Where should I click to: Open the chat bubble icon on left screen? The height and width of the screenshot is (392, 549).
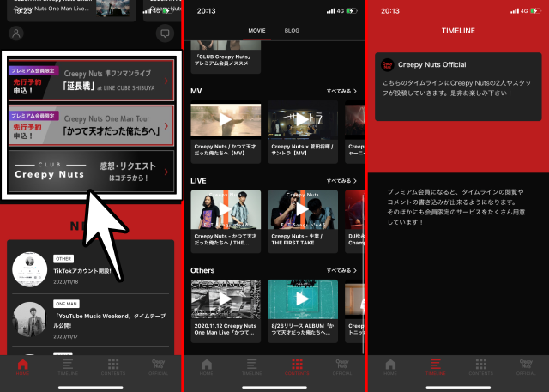[165, 33]
